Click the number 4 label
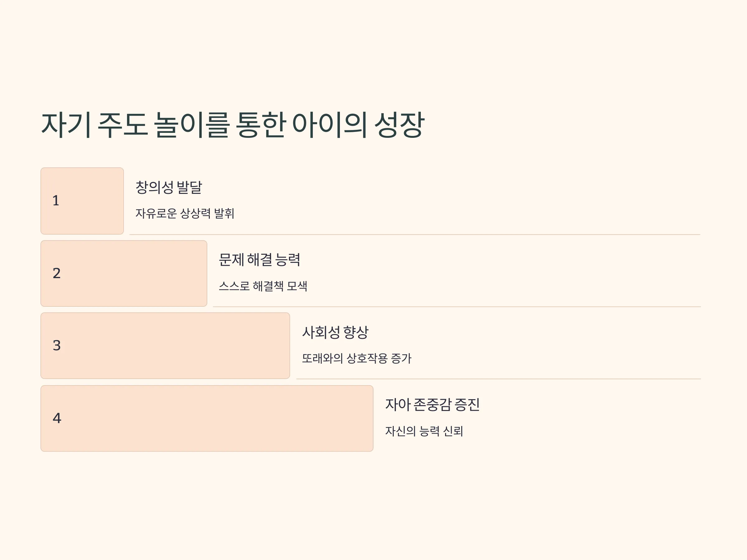Image resolution: width=747 pixels, height=560 pixels. click(57, 418)
